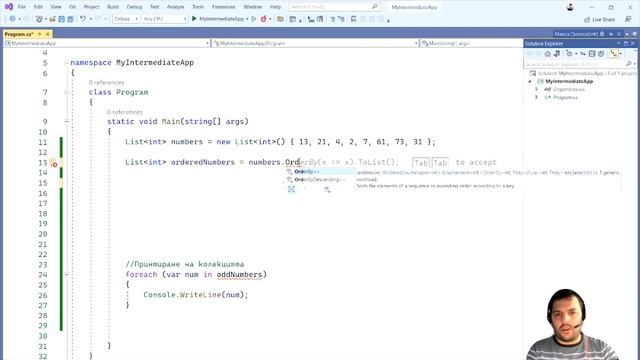Click the folder browse toolbar icon
Viewport: 640px width, 360px height.
280,19
